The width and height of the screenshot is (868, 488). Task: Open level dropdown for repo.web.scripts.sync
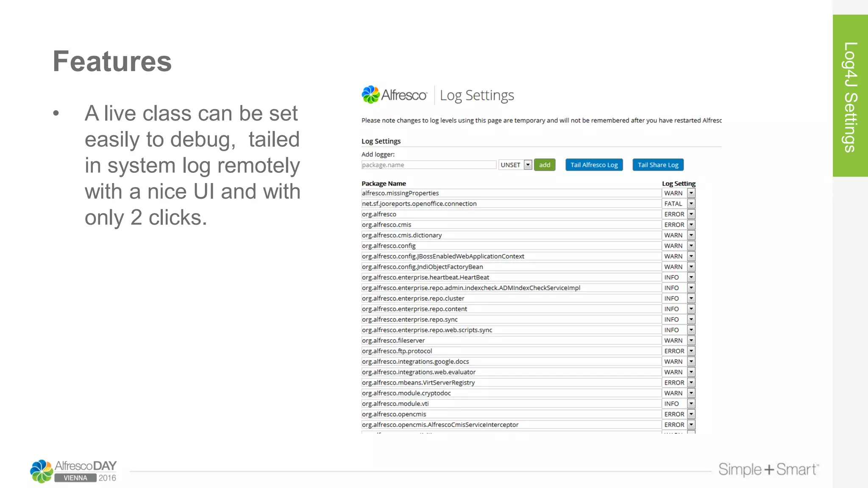[679, 330]
